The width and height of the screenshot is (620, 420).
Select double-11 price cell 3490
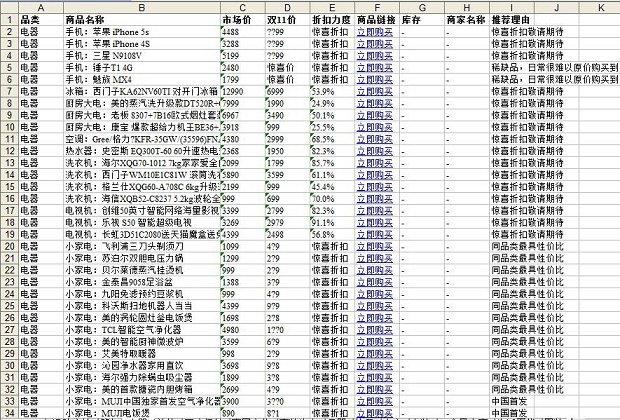(287, 115)
